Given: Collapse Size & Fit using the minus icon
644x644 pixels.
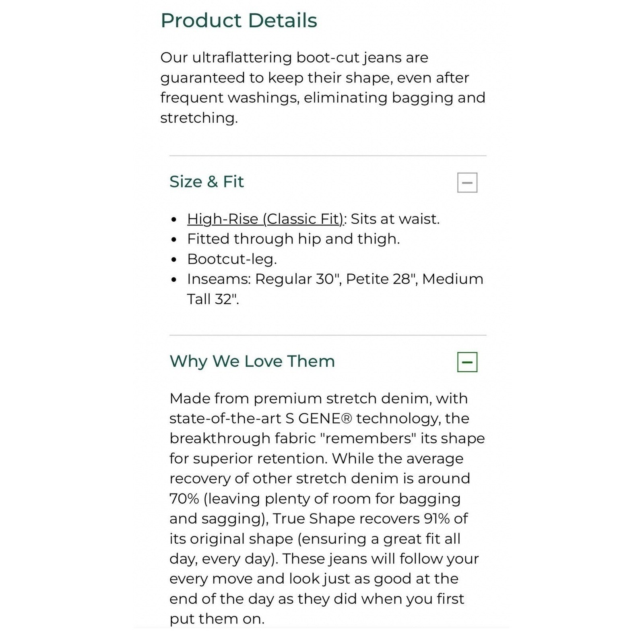Looking at the screenshot, I should tap(467, 182).
